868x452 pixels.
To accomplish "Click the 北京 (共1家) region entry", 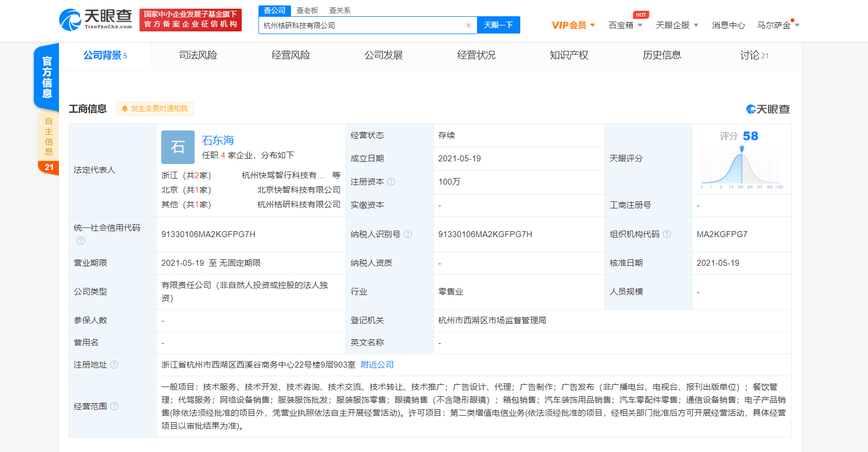I will pyautogui.click(x=186, y=190).
